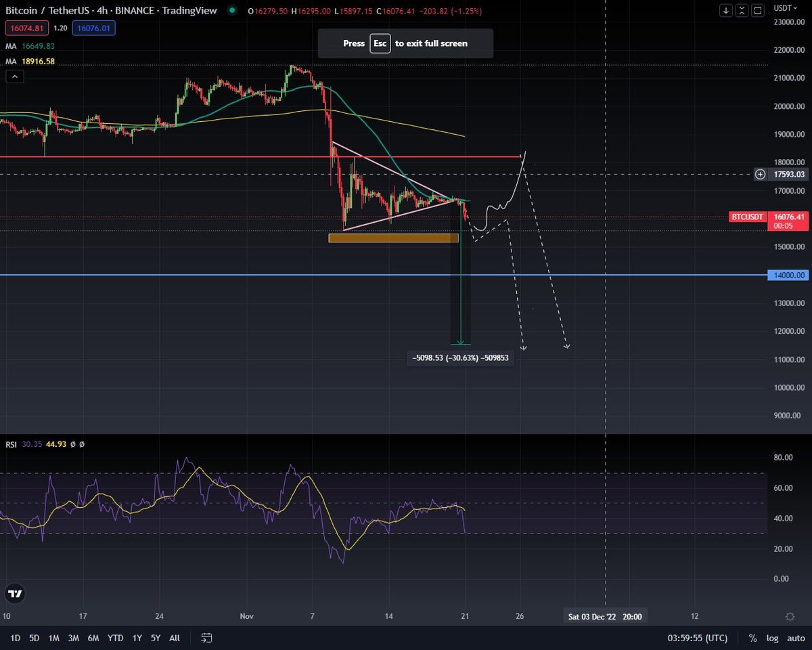The image size is (812, 650).
Task: Click the -5098.53 (-30.63%) measurement label
Action: click(461, 359)
